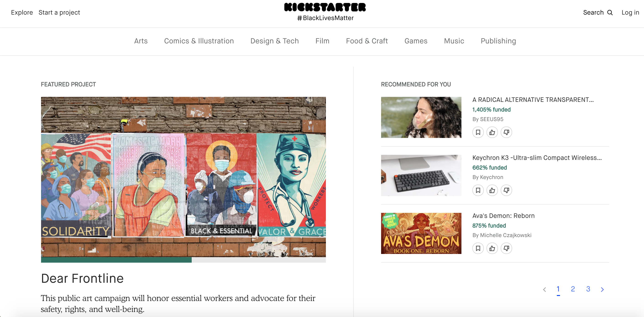Click creator By Keychron
Screen dimensions: 644x317
(488, 177)
